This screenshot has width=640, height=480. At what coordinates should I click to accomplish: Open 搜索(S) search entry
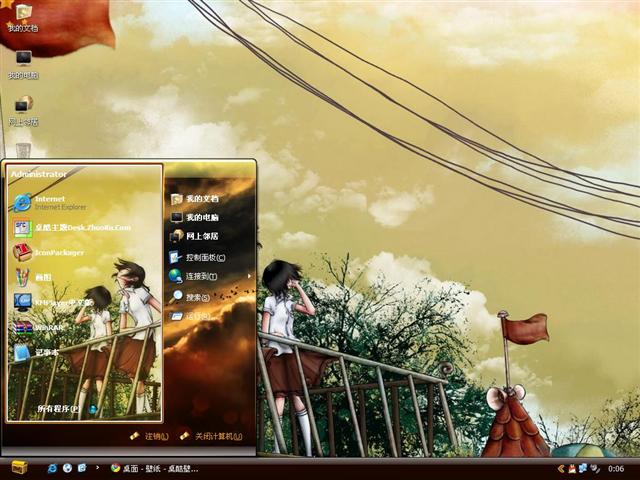pyautogui.click(x=189, y=298)
